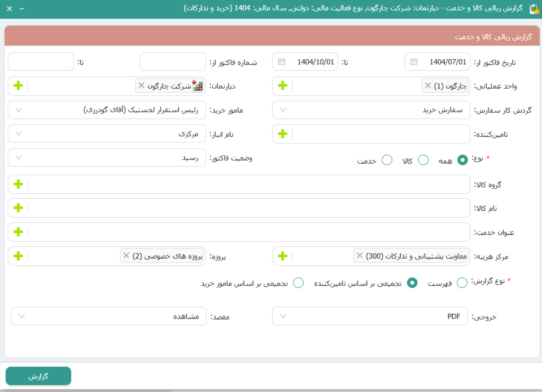542x392 pixels.
Task: Select the کالا radio option
Action: (x=423, y=160)
